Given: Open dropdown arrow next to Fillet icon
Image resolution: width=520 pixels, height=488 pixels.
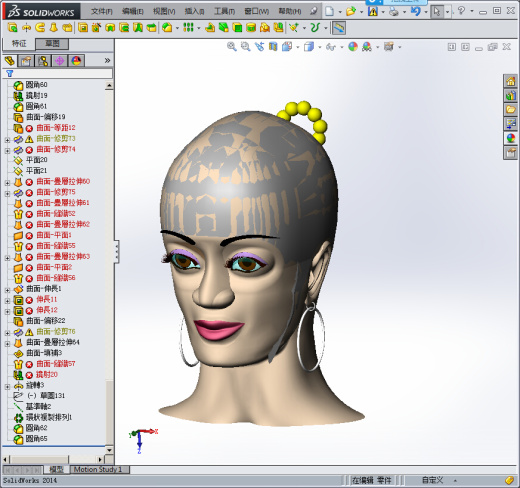Looking at the screenshot, I should coord(177,28).
